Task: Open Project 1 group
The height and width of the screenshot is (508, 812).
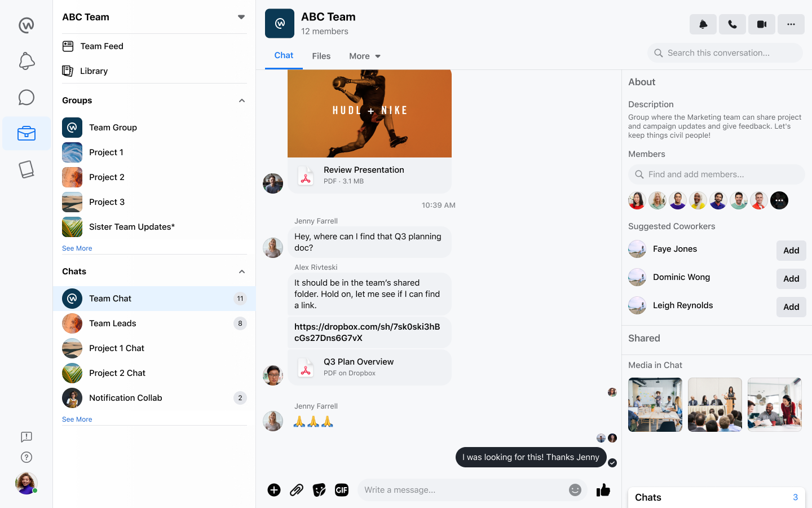Action: pyautogui.click(x=154, y=152)
